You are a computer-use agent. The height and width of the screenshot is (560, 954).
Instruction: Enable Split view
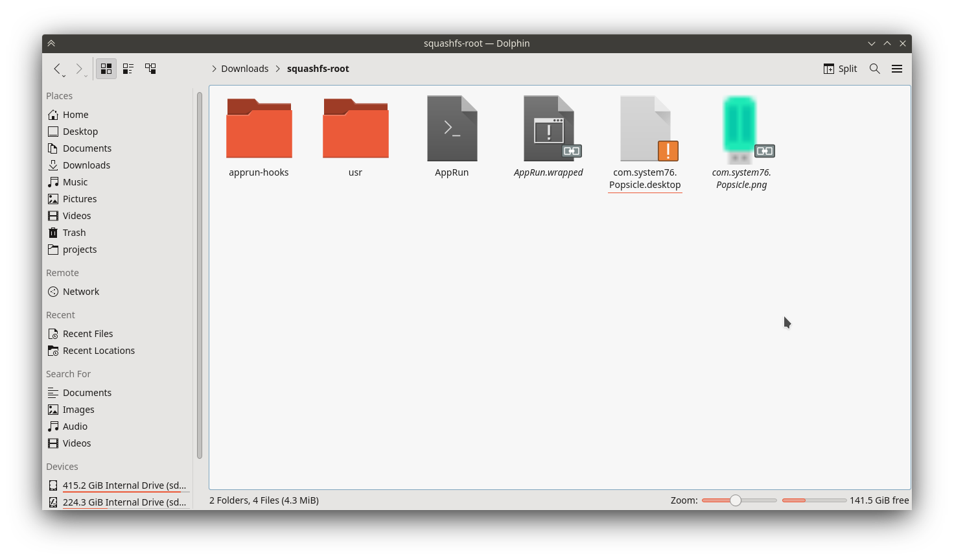[840, 69]
